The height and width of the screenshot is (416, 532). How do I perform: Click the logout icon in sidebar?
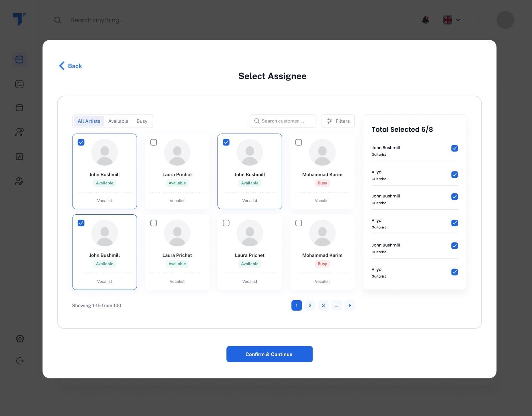(x=20, y=361)
